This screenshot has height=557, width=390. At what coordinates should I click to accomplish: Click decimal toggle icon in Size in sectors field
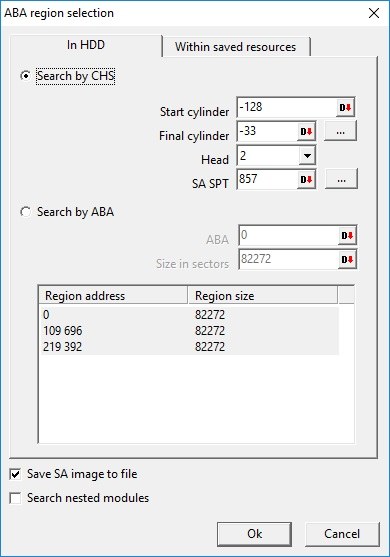point(347,260)
